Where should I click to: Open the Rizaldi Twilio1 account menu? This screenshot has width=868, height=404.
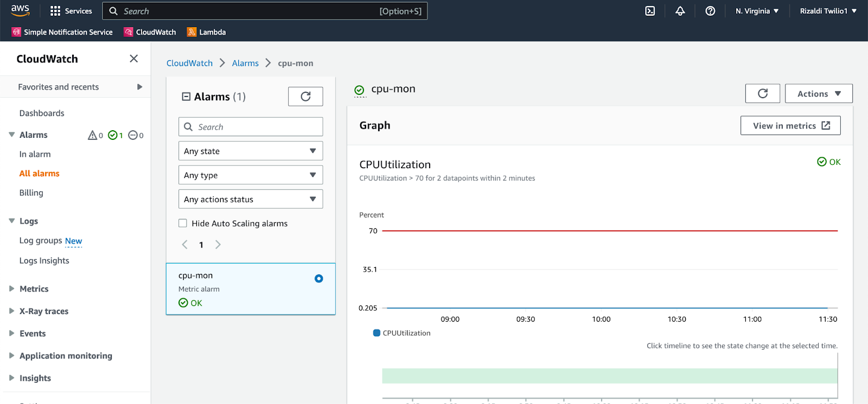point(828,11)
